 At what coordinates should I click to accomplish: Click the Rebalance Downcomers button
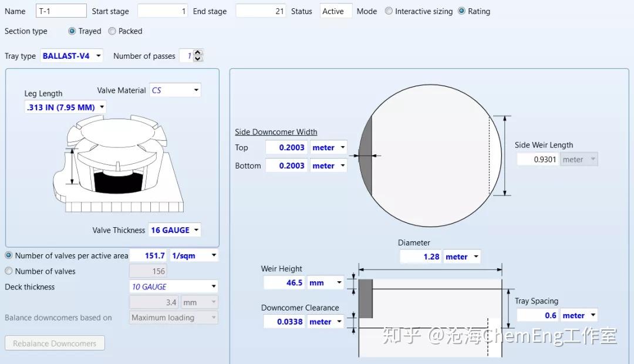[x=55, y=343]
